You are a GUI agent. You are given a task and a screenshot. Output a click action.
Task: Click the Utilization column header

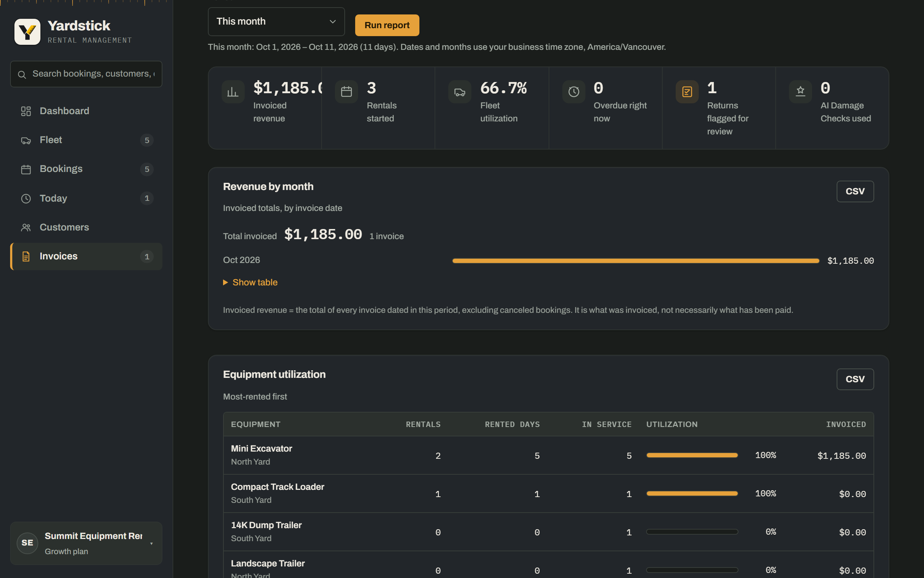[x=672, y=424]
